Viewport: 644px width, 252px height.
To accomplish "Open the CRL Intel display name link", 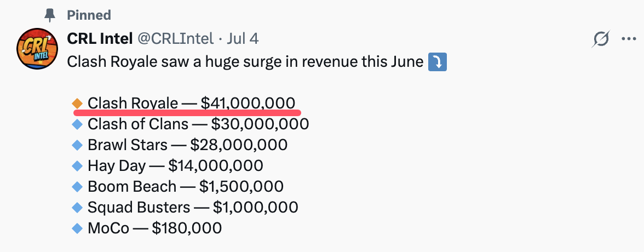I will 100,39.
